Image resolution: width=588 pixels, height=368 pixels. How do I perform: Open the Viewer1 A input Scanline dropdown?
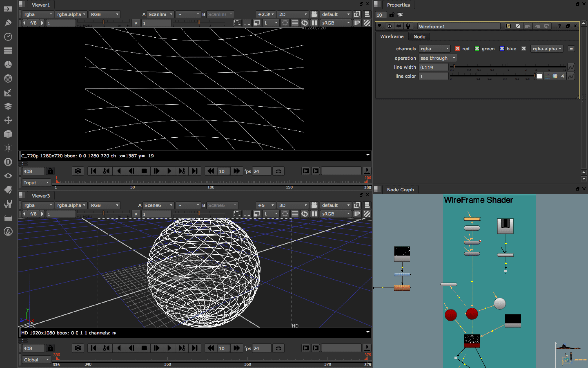pos(160,14)
